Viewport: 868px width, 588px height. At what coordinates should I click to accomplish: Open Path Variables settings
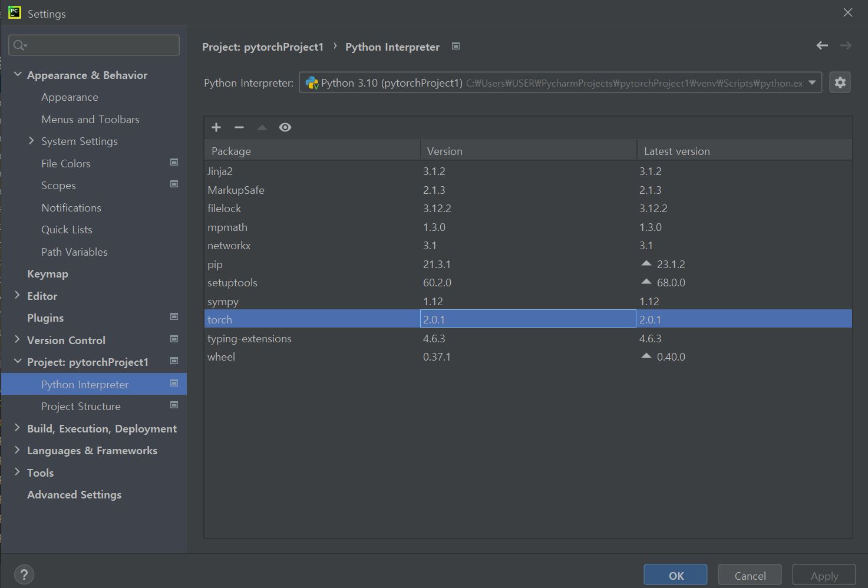point(74,252)
